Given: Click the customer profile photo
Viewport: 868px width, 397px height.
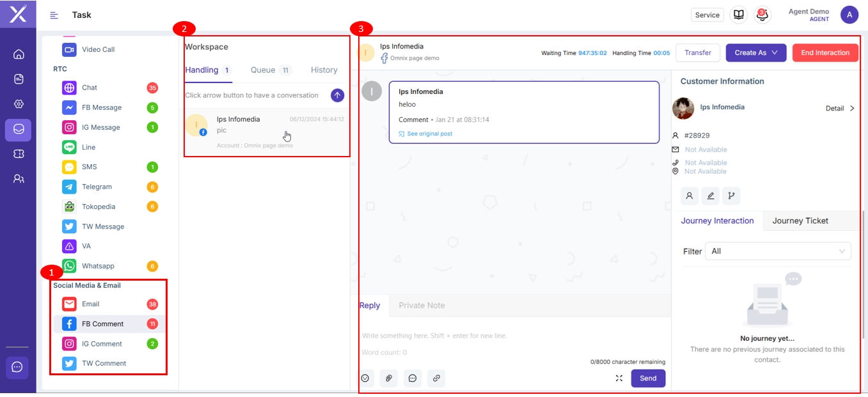Looking at the screenshot, I should click(x=683, y=108).
